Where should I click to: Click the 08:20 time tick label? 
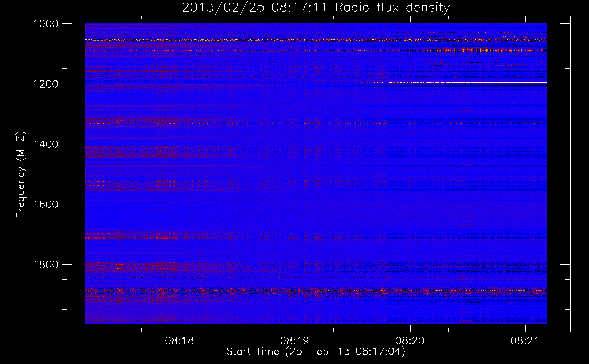[x=410, y=341]
